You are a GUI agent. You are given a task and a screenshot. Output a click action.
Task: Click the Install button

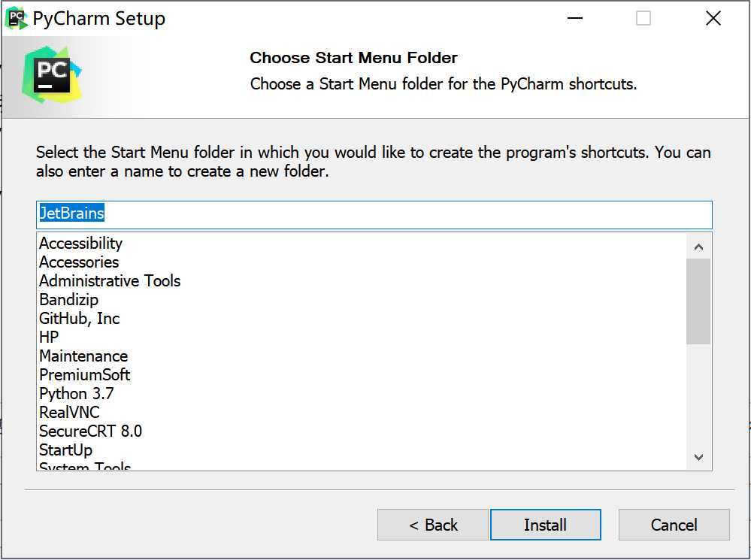pyautogui.click(x=545, y=525)
